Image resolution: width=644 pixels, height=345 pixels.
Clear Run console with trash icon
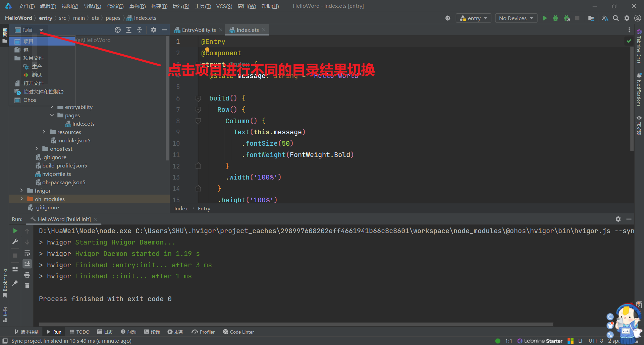[x=27, y=286]
